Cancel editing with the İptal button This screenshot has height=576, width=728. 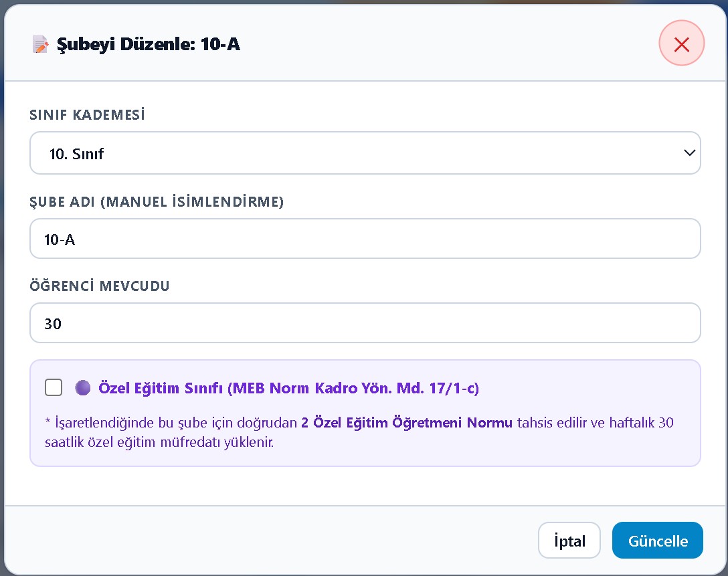[569, 541]
